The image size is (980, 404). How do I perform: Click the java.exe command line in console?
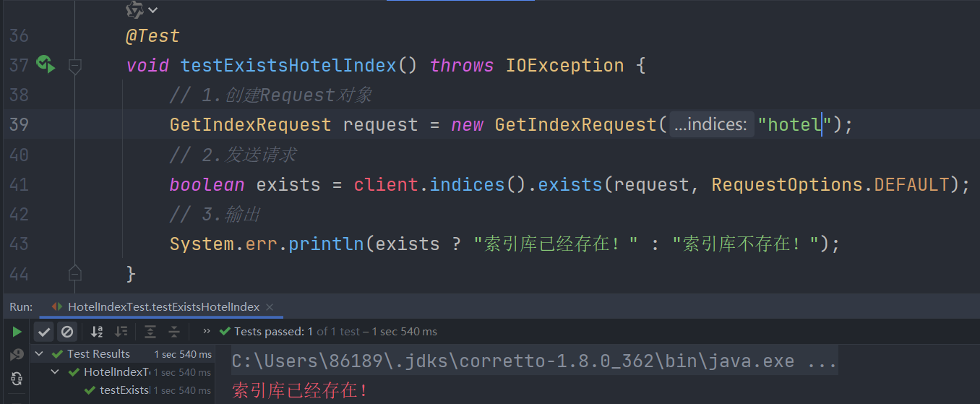(534, 361)
